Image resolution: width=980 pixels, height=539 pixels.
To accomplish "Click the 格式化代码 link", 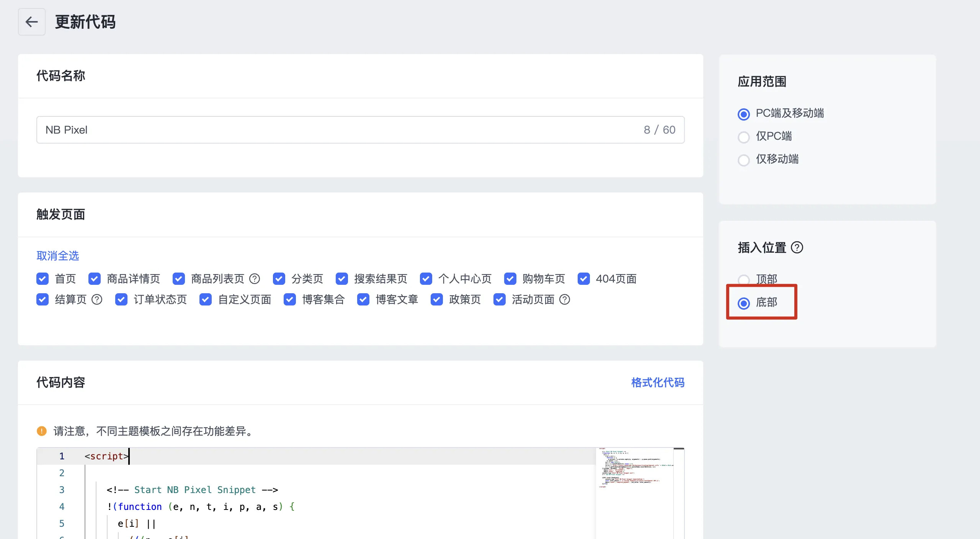I will click(658, 382).
